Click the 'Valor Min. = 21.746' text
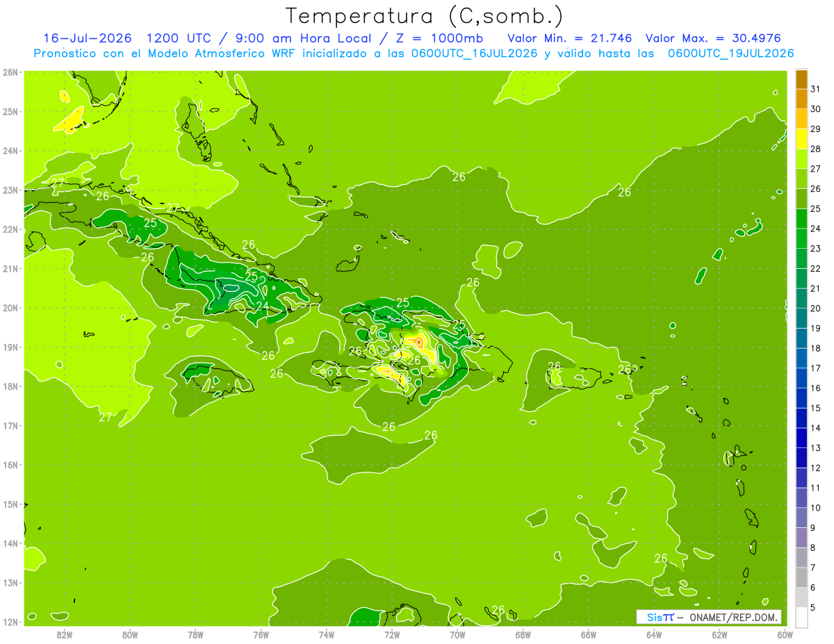Screen dimensions: 834x644 tap(570, 38)
